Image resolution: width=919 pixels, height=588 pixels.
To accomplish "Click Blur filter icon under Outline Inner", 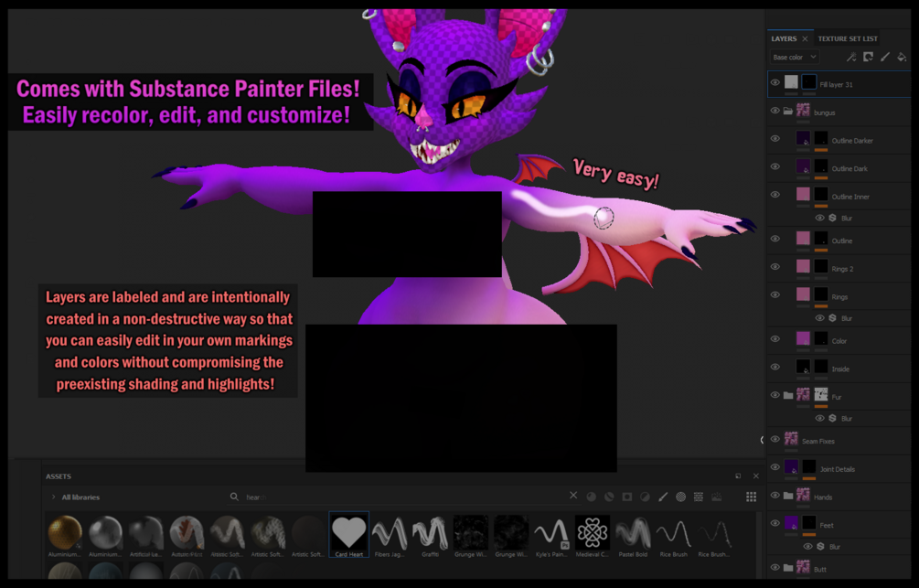I will 832,218.
